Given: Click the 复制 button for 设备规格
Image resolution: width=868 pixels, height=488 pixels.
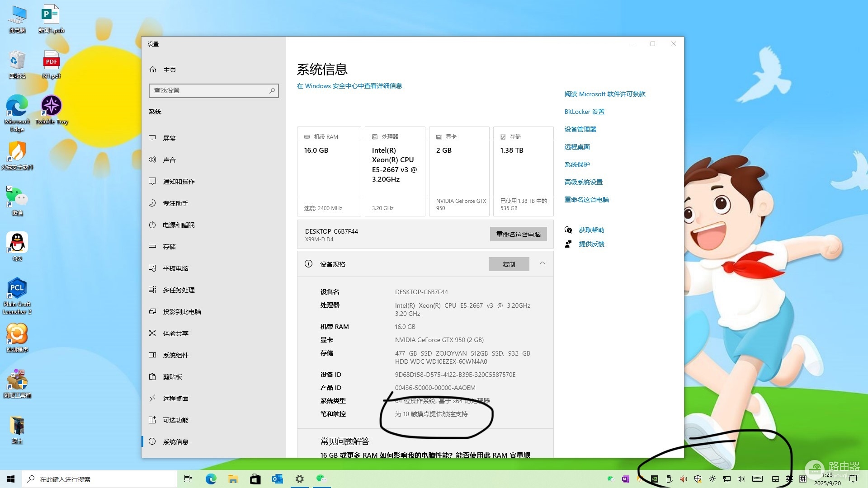Looking at the screenshot, I should pos(509,264).
